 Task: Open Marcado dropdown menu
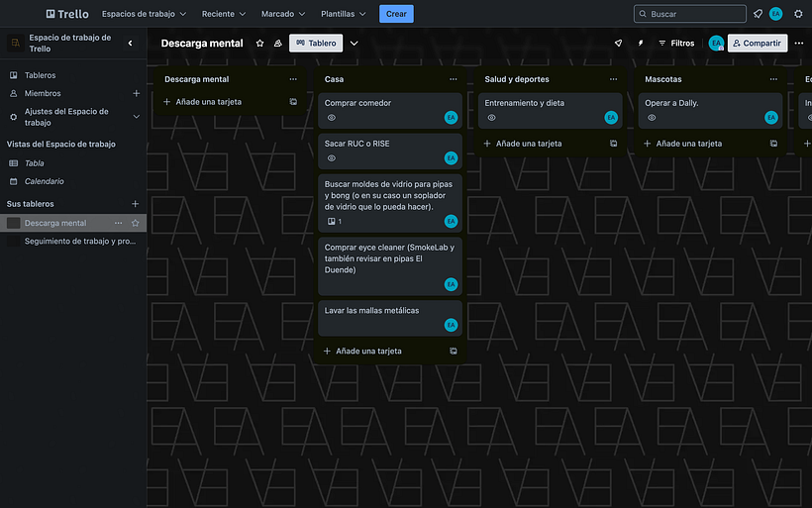[283, 14]
